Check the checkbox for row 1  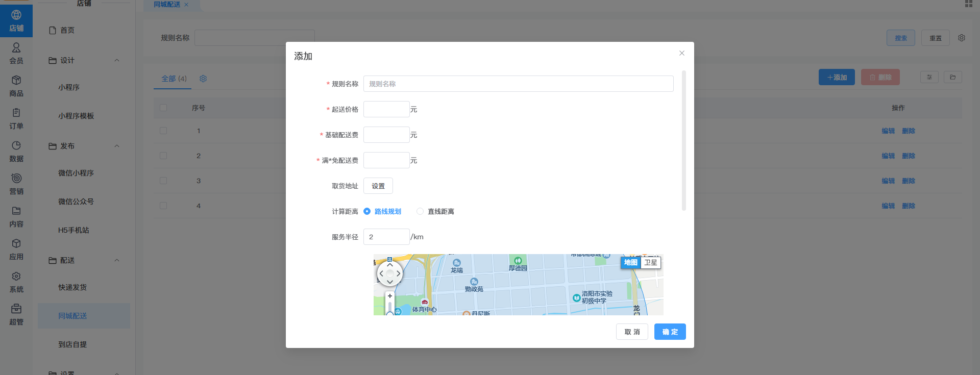coord(163,131)
